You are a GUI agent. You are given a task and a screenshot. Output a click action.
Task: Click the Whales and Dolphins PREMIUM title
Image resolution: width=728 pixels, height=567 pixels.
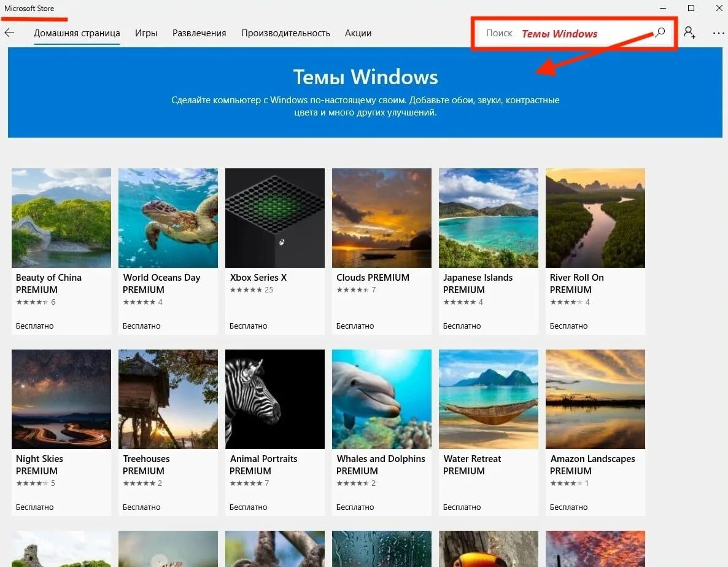(381, 465)
